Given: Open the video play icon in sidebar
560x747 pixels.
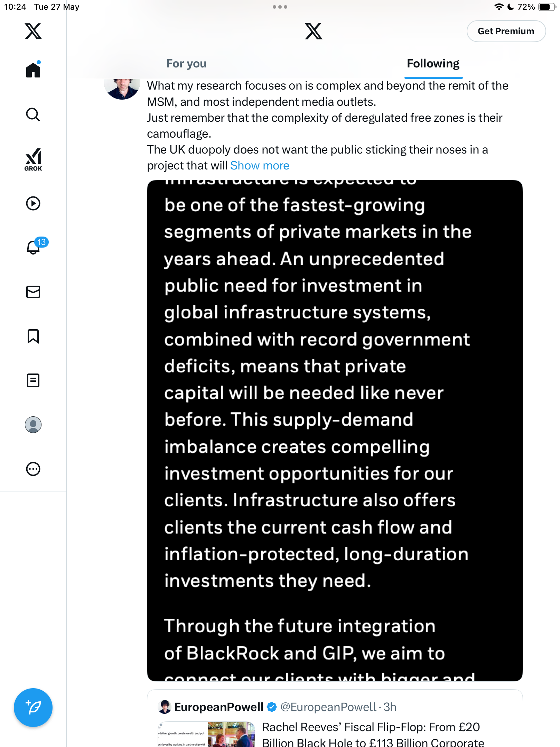Looking at the screenshot, I should (33, 203).
